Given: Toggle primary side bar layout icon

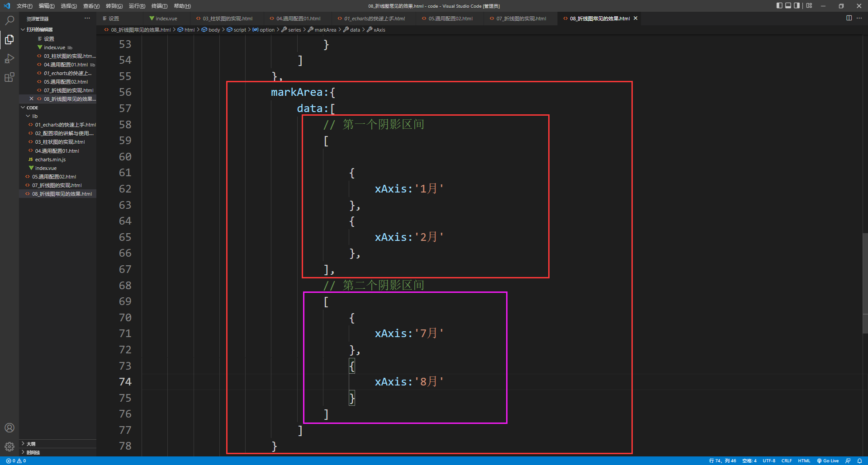Looking at the screenshot, I should pos(779,6).
